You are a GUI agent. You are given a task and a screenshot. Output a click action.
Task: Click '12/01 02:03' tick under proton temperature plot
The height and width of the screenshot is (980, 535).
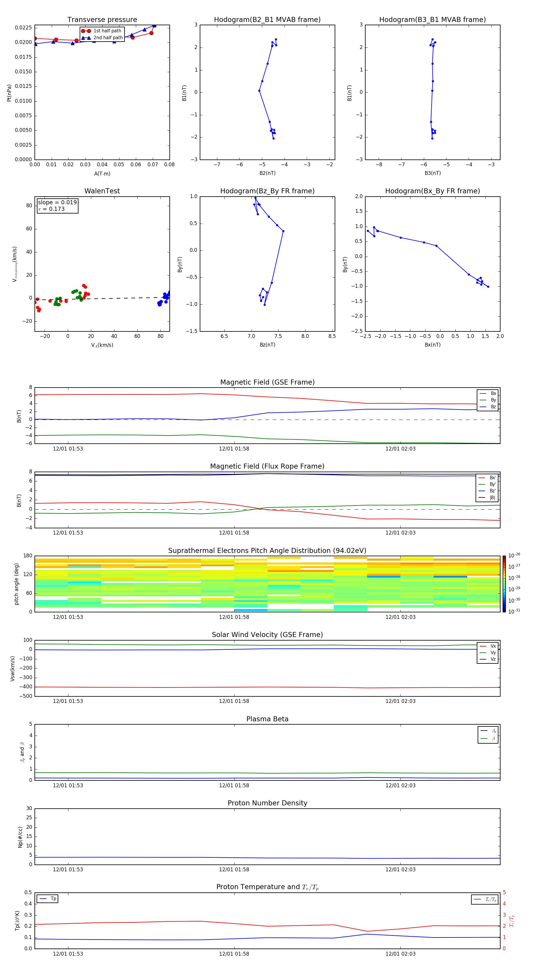400,954
